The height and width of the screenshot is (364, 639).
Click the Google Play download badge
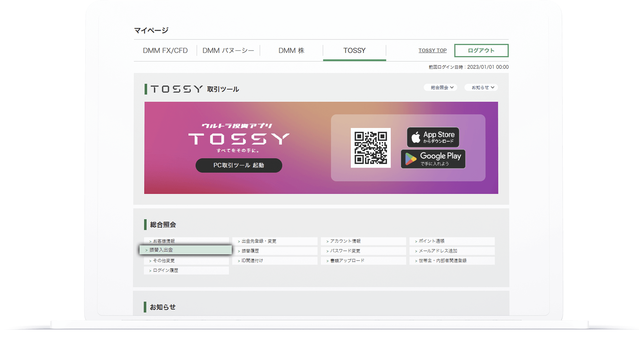tap(433, 159)
